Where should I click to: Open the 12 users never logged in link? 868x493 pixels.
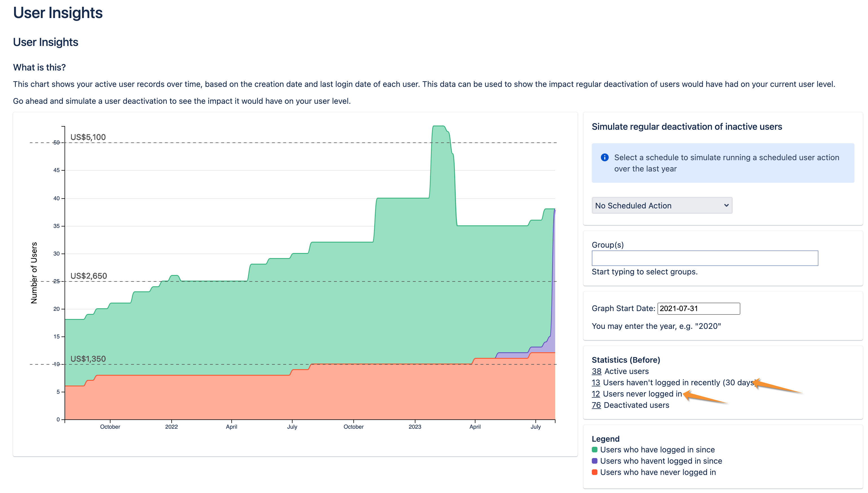click(x=595, y=394)
